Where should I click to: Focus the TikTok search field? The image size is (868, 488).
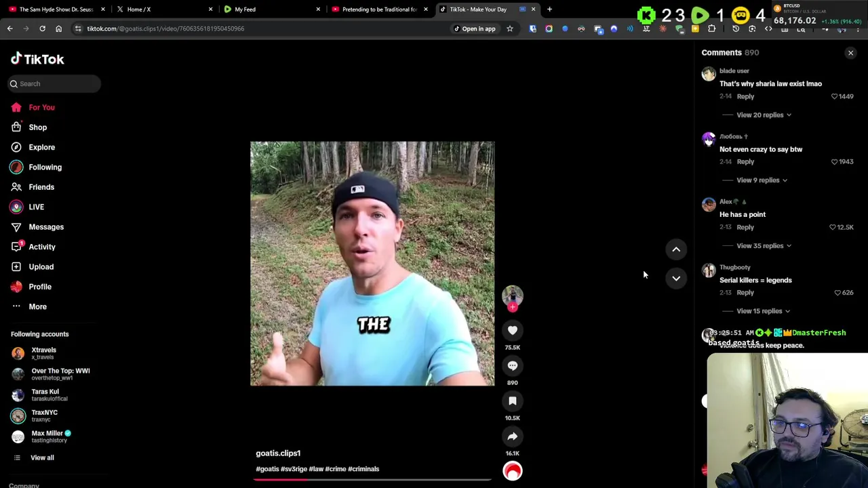pos(54,83)
